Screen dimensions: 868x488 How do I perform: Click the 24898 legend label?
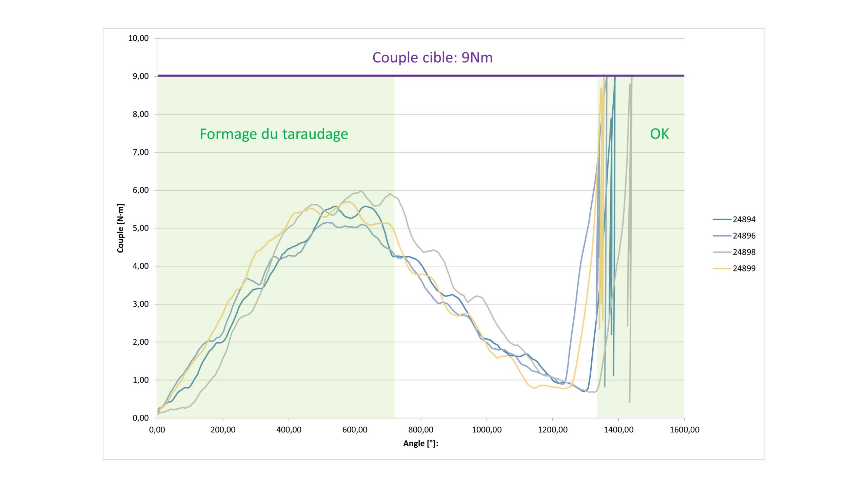[744, 252]
